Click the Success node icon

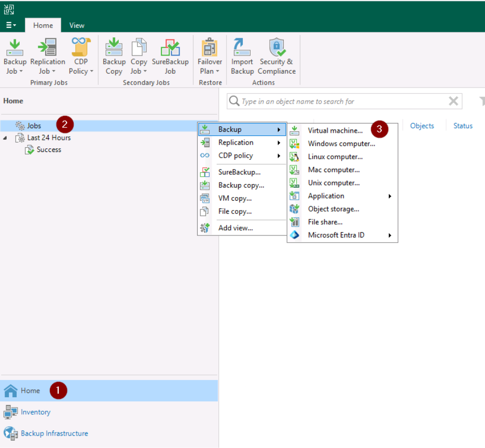30,150
